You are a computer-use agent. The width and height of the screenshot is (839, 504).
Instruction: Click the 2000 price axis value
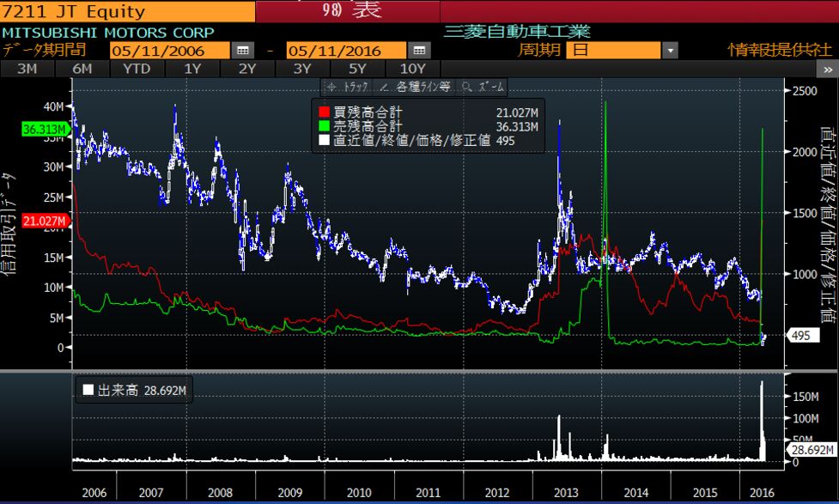(x=805, y=152)
